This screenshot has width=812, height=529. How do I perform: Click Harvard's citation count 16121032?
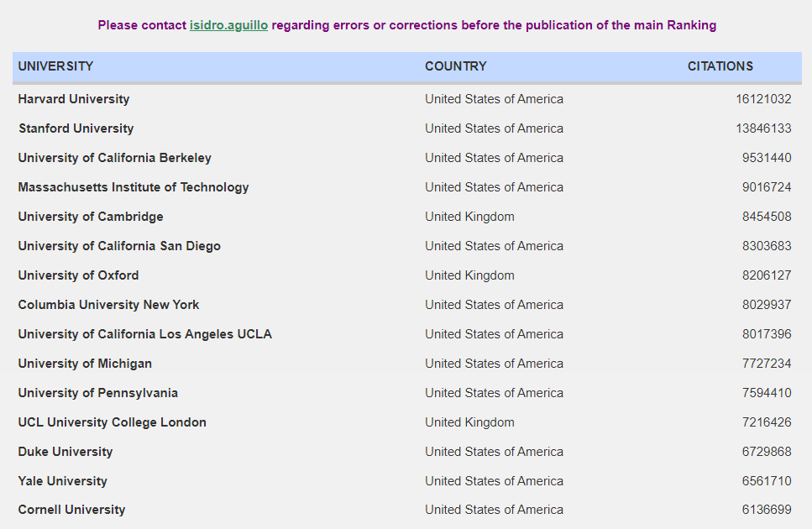[763, 99]
